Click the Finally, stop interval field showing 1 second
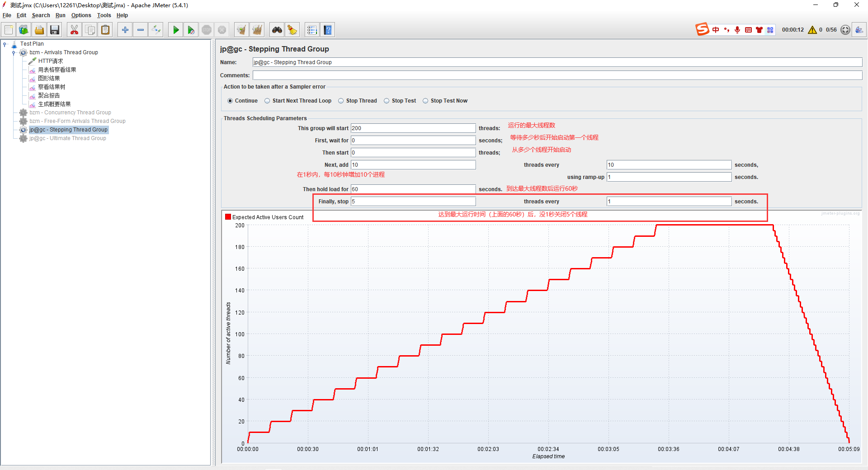 click(x=669, y=202)
